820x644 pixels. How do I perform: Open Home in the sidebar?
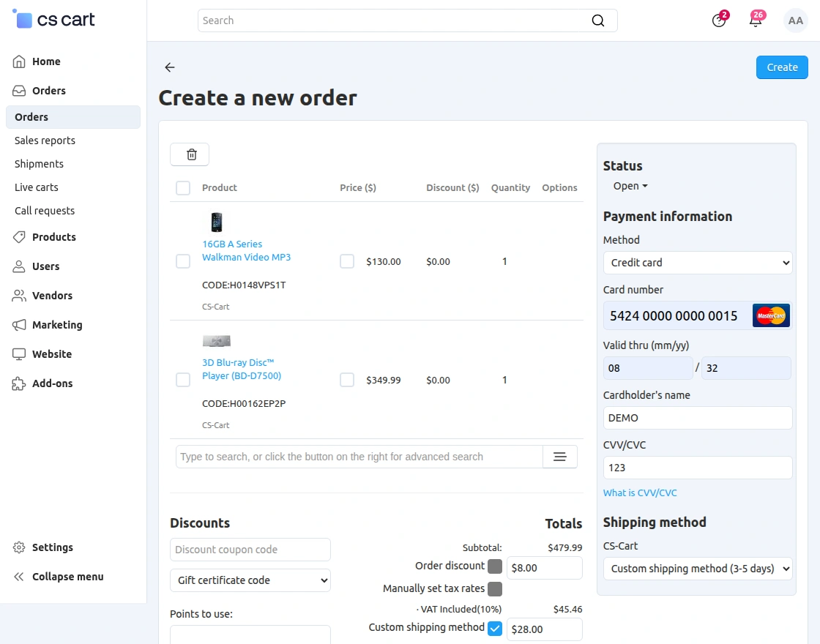click(47, 61)
